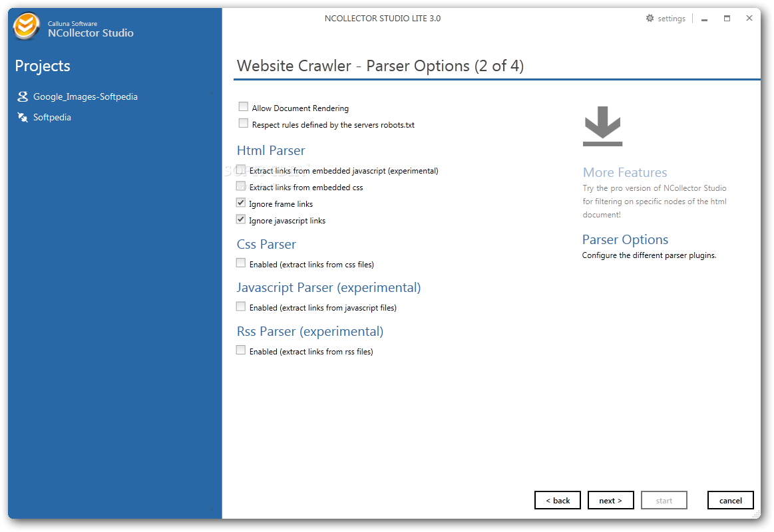Click the start button

pyautogui.click(x=664, y=500)
